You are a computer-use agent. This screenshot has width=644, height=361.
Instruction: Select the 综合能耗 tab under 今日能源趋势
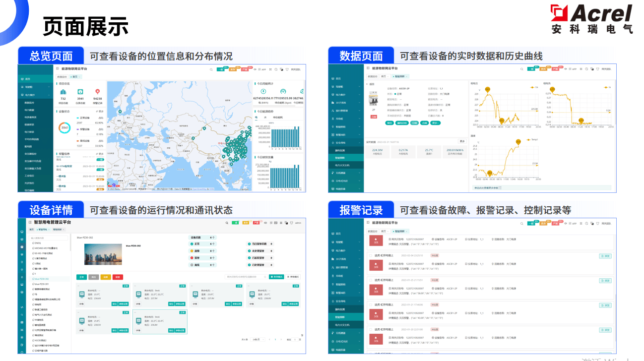click(277, 118)
